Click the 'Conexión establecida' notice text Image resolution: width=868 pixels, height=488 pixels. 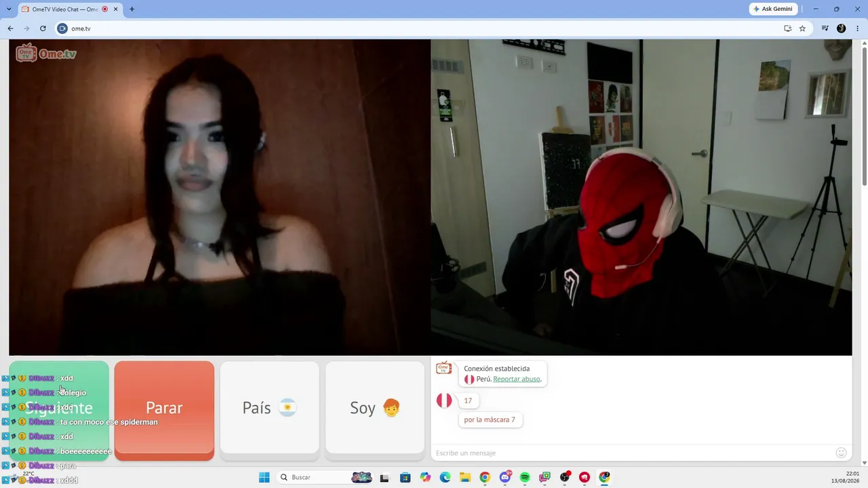coord(497,369)
